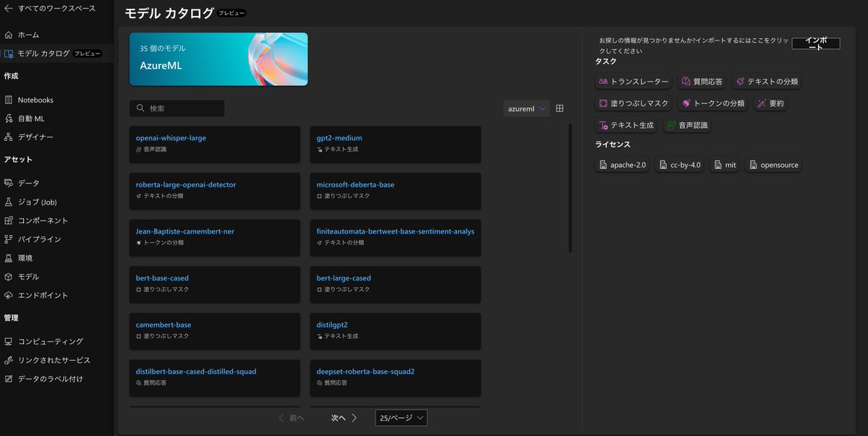The width and height of the screenshot is (868, 436).
Task: Filter by 音声認識 task
Action: click(x=686, y=125)
